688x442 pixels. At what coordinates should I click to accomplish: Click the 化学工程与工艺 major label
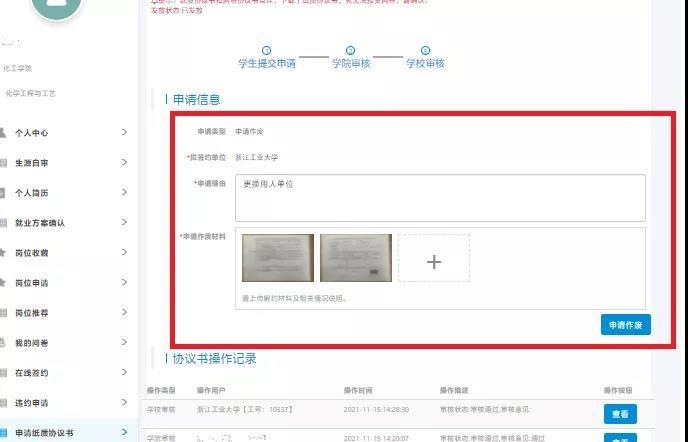(x=31, y=93)
